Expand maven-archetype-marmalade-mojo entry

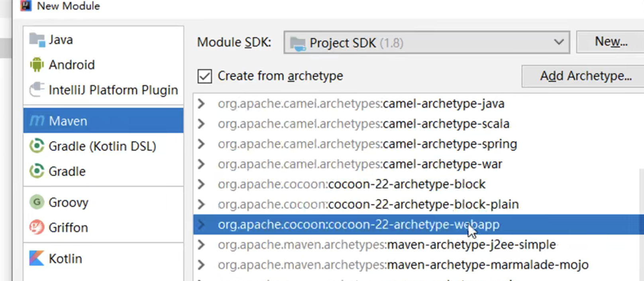pos(202,265)
